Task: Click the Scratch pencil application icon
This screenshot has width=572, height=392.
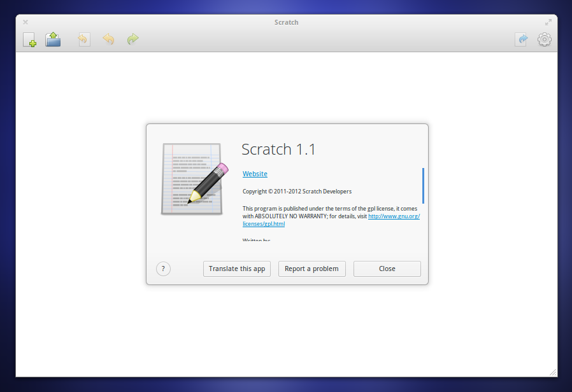Action: coord(192,179)
